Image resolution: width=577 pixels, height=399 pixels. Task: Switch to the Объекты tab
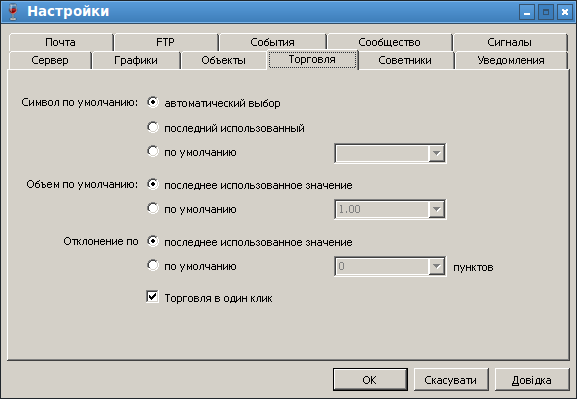tap(223, 60)
